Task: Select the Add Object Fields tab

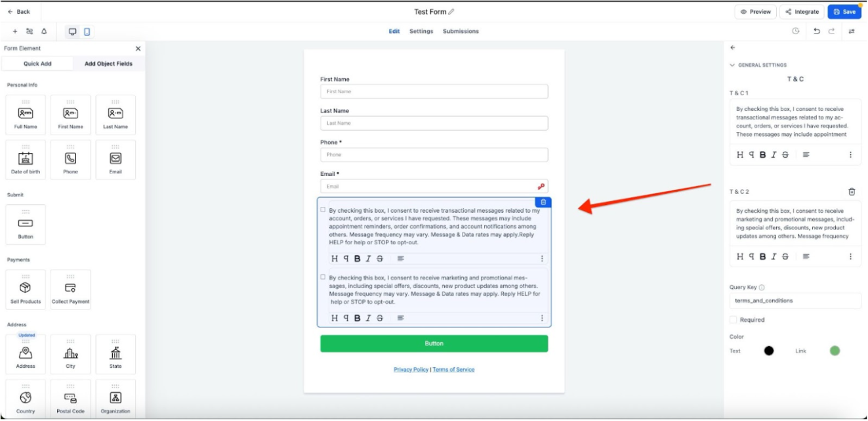Action: (x=108, y=64)
